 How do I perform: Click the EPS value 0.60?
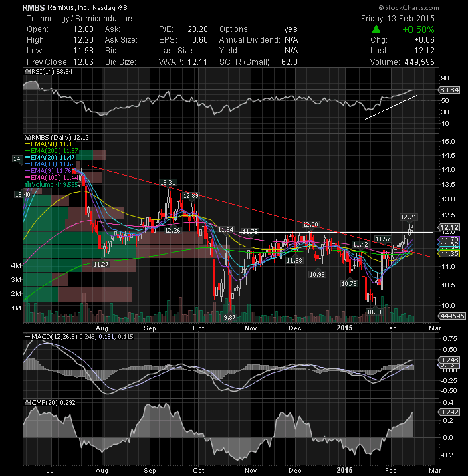coord(200,40)
